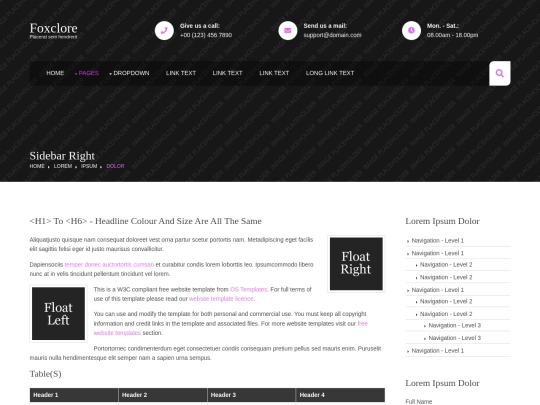Expand the Pages dropdown menu
Viewport: 540px width, 405px height.
pos(87,73)
